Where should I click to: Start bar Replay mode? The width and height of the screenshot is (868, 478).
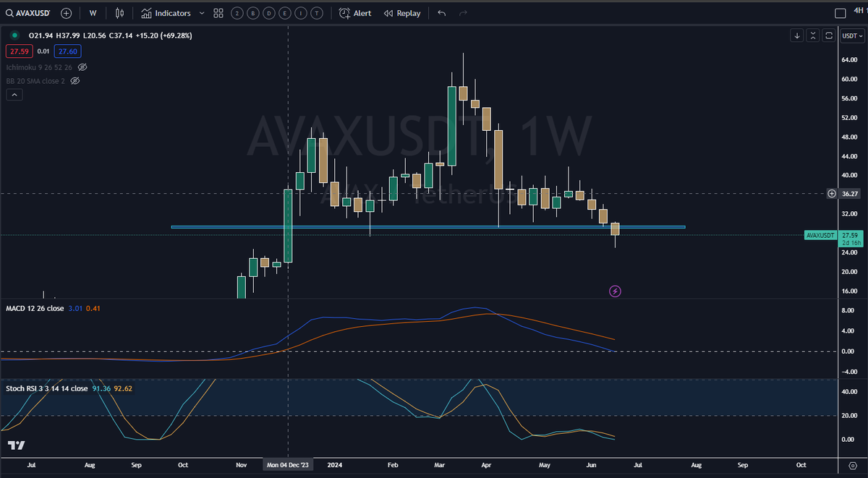402,13
